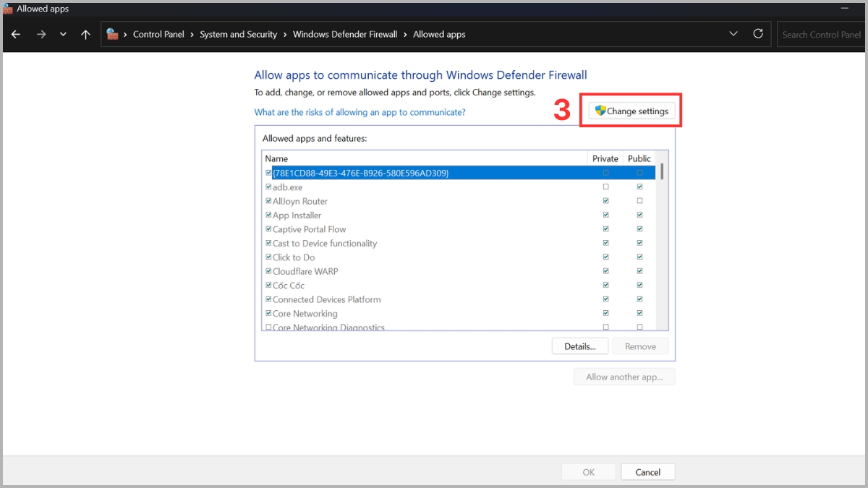The height and width of the screenshot is (488, 868).
Task: Expand chevron after System and Security breadcrumb
Action: pyautogui.click(x=285, y=34)
